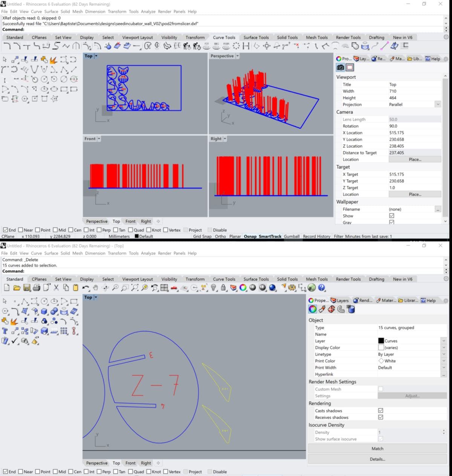This screenshot has height=476, width=452.
Task: Open Print Width Default dropdown
Action: click(x=444, y=368)
